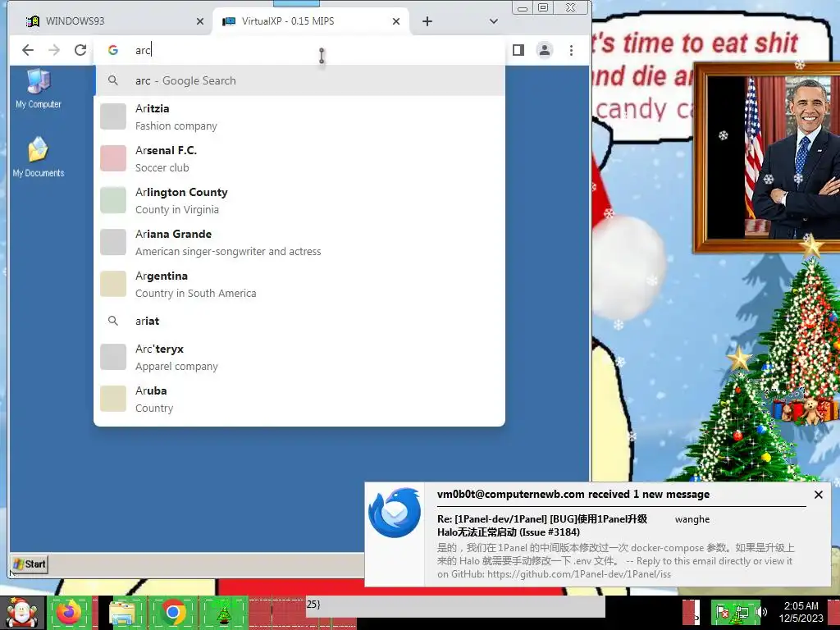Click the Argentina thumbnail

(x=113, y=284)
